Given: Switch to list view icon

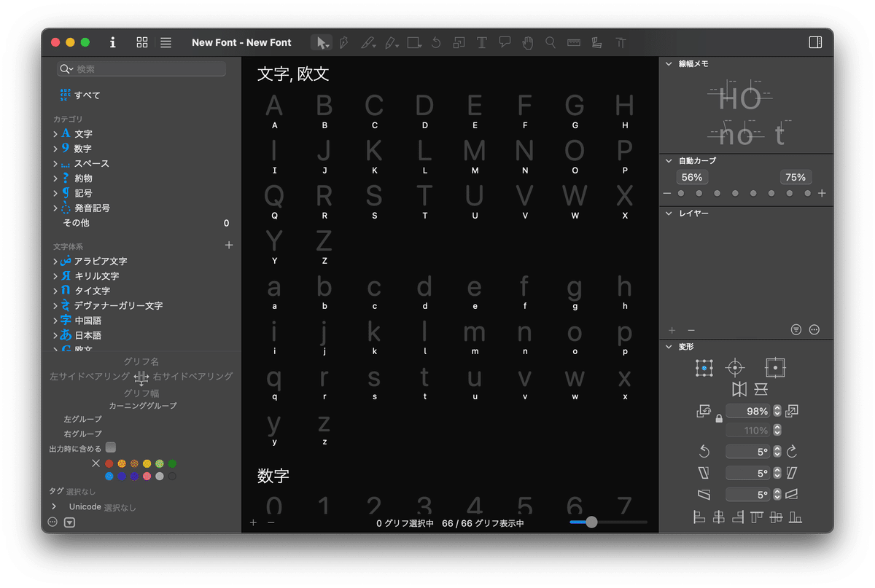Looking at the screenshot, I should [x=166, y=42].
